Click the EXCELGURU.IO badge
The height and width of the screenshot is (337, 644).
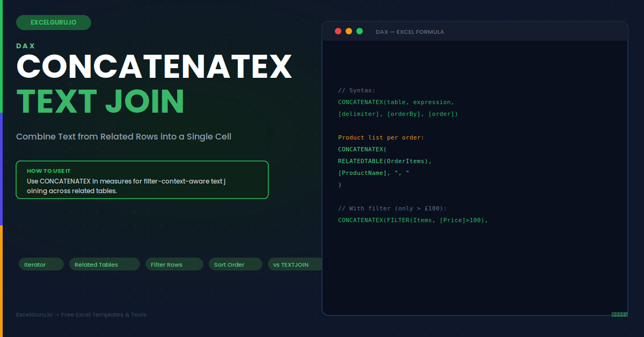[54, 23]
